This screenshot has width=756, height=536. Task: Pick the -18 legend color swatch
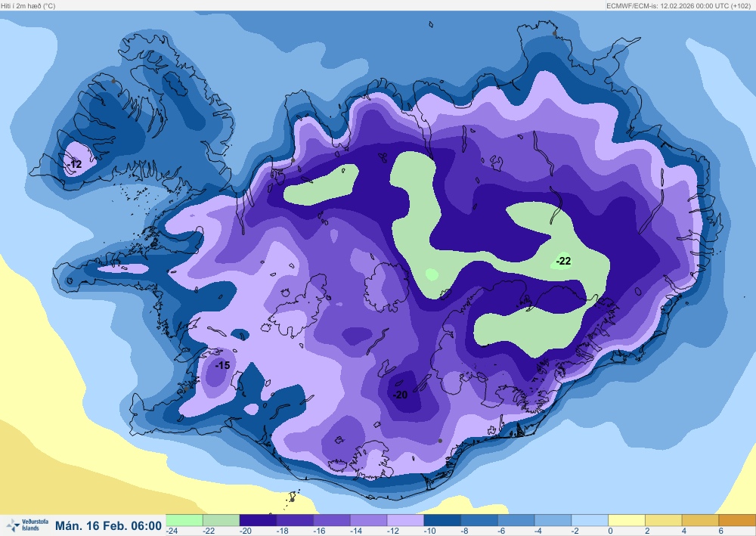pos(295,520)
